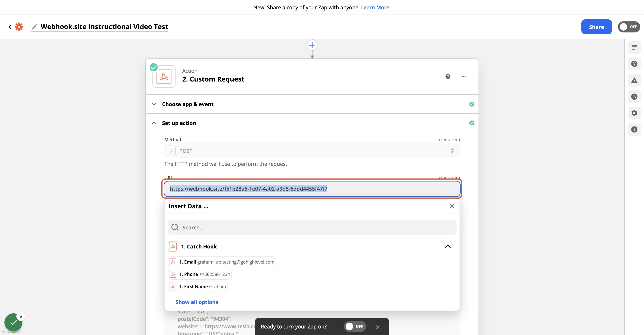Open help for the Custom Request step
The image size is (644, 335).
tap(448, 76)
